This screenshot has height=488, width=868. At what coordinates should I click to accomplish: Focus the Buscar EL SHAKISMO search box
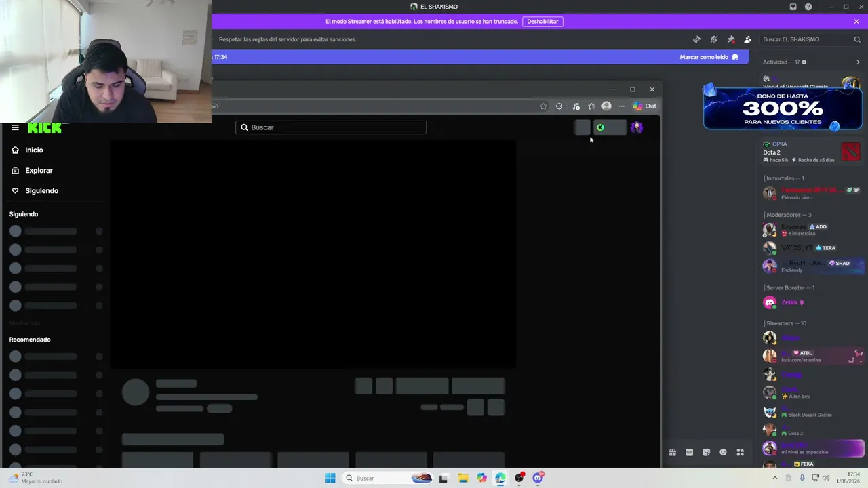coord(811,39)
